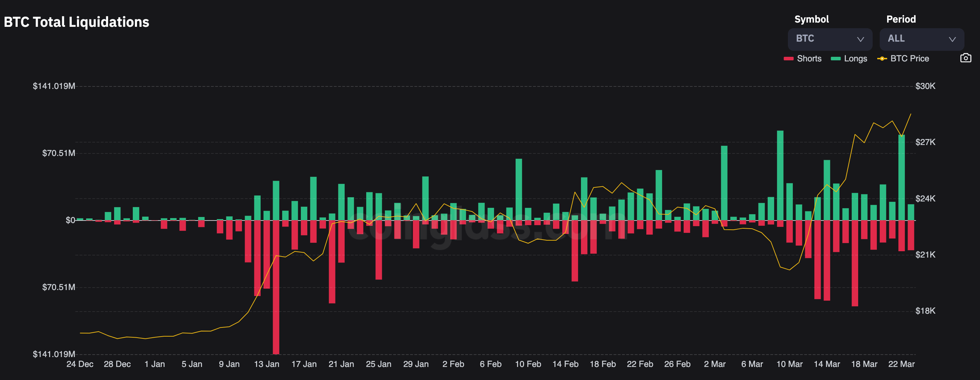Image resolution: width=980 pixels, height=380 pixels.
Task: Click the $0 baseline label on the left axis
Action: tap(70, 221)
